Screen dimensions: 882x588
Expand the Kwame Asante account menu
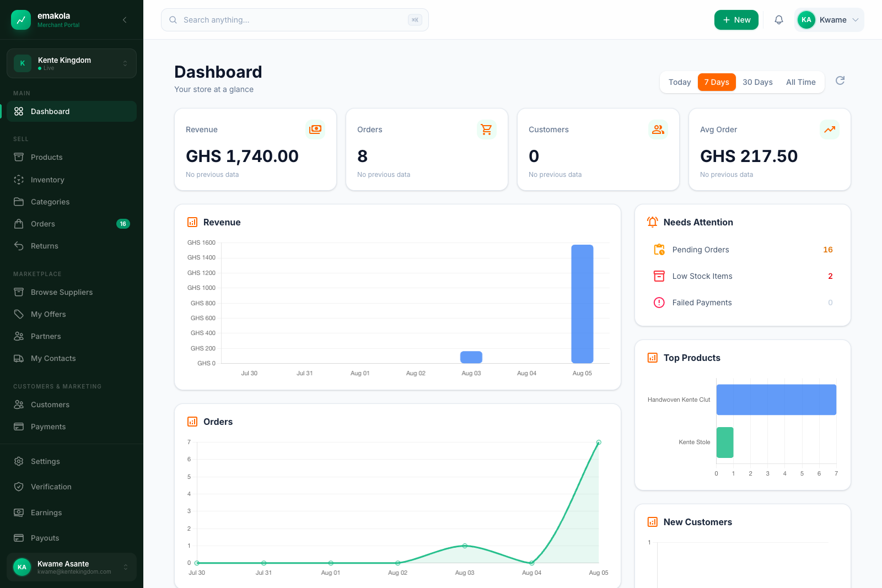[x=72, y=567]
